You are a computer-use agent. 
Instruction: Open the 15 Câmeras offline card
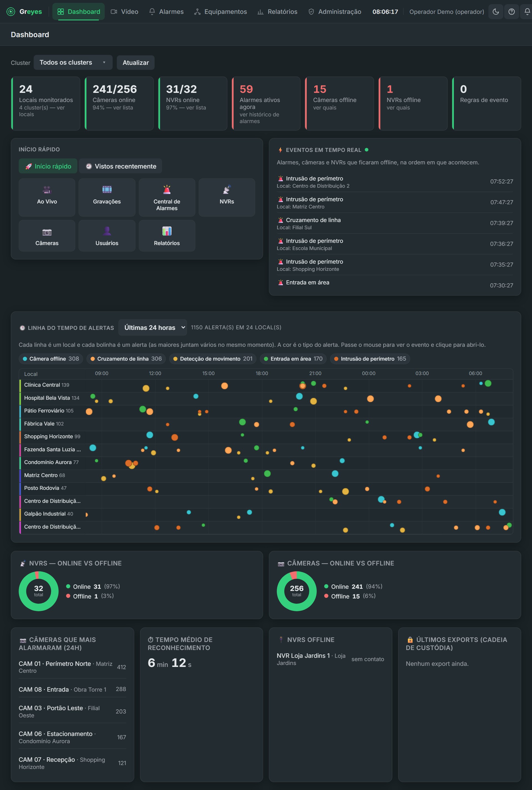point(340,103)
